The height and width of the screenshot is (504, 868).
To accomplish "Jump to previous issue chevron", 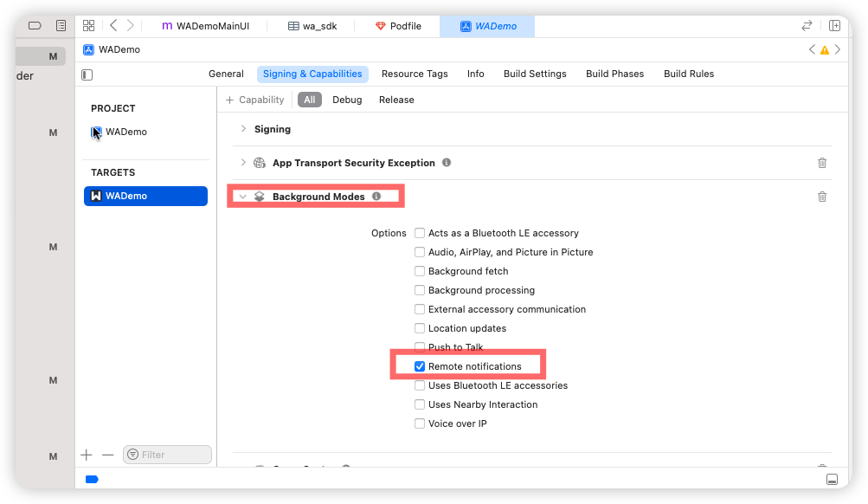I will pyautogui.click(x=812, y=49).
